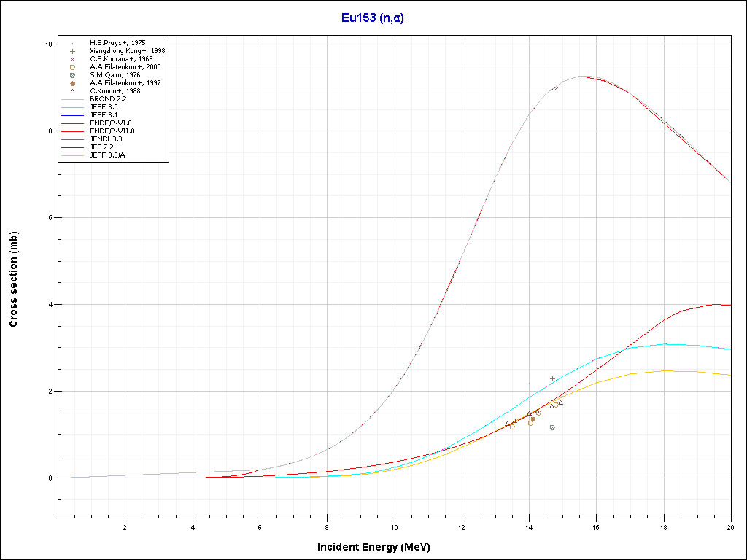Select the A.A.Filatenkov 2000 legend marker
This screenshot has width=747, height=560.
[72, 67]
